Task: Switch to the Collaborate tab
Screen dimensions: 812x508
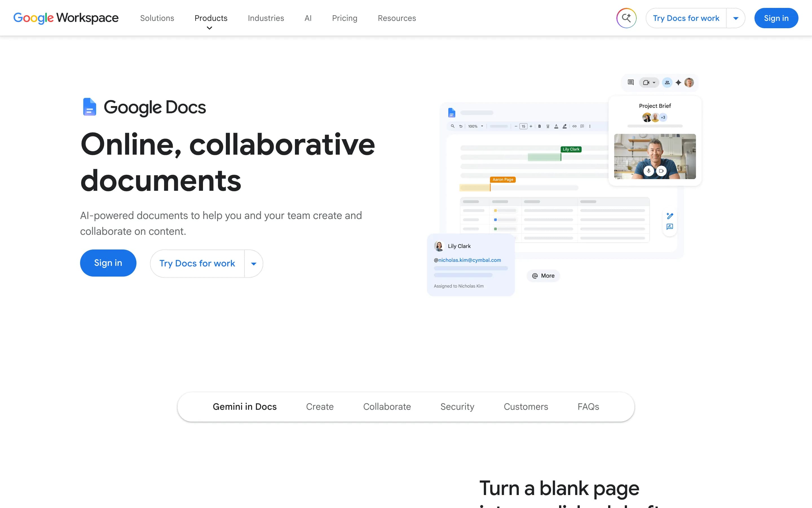Action: (x=387, y=406)
